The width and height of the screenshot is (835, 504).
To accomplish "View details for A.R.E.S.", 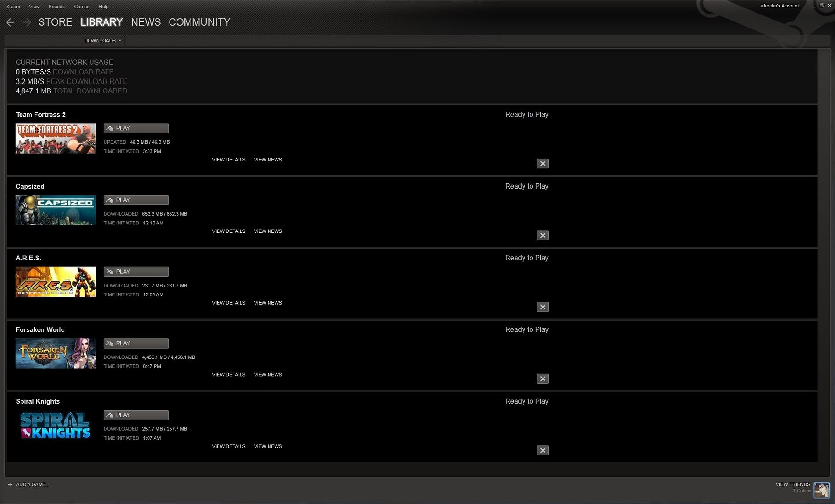I will coord(228,303).
